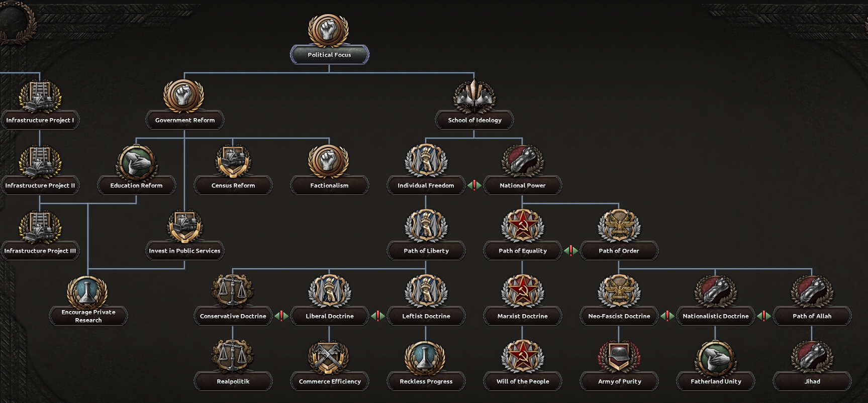
Task: Click the Reckless Progress flask icon
Action: click(x=426, y=357)
